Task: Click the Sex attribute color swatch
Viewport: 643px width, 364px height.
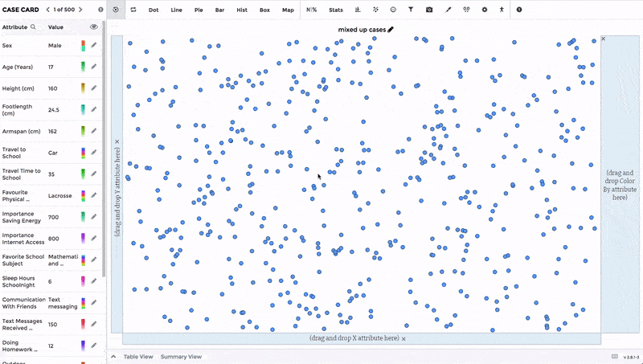Action: click(x=83, y=46)
